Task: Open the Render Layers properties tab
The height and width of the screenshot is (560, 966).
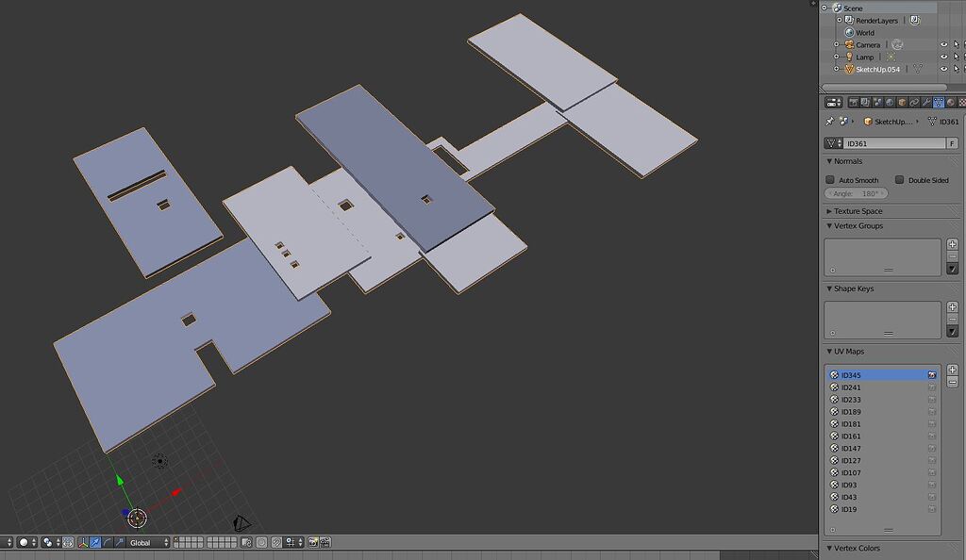Action: 866,102
